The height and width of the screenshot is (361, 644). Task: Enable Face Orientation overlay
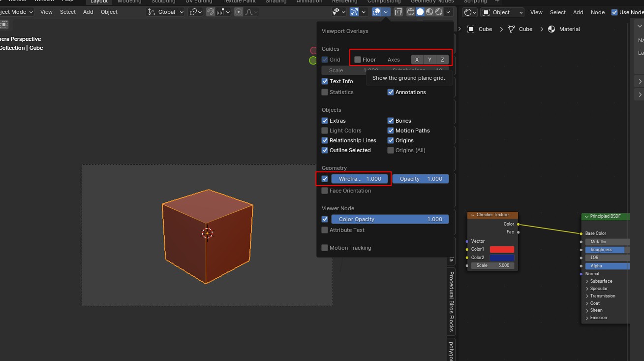pyautogui.click(x=325, y=191)
